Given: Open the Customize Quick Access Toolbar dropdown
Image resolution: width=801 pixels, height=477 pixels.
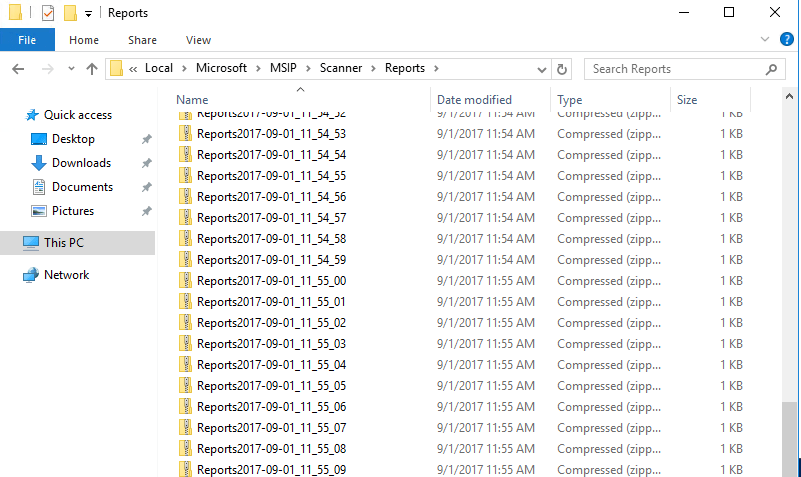Looking at the screenshot, I should pyautogui.click(x=88, y=14).
